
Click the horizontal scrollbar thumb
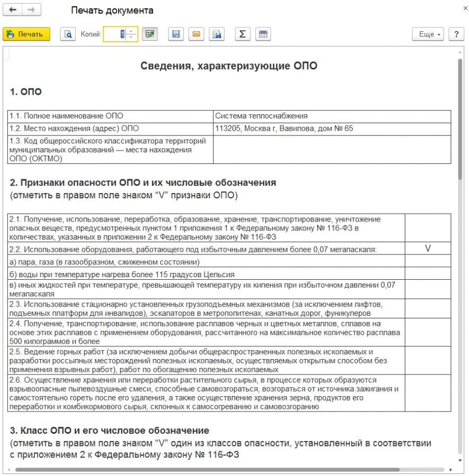pyautogui.click(x=208, y=470)
